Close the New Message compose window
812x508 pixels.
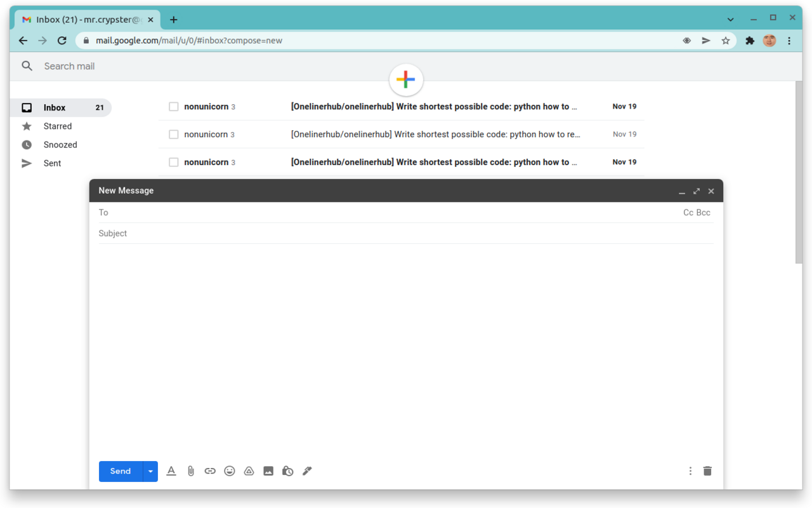(x=711, y=191)
